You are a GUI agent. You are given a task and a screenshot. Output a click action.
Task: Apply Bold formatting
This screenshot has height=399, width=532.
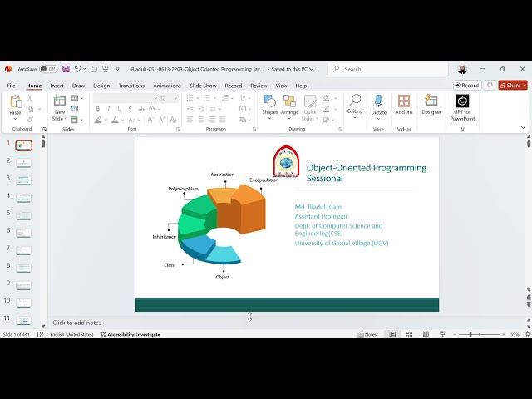pyautogui.click(x=98, y=109)
